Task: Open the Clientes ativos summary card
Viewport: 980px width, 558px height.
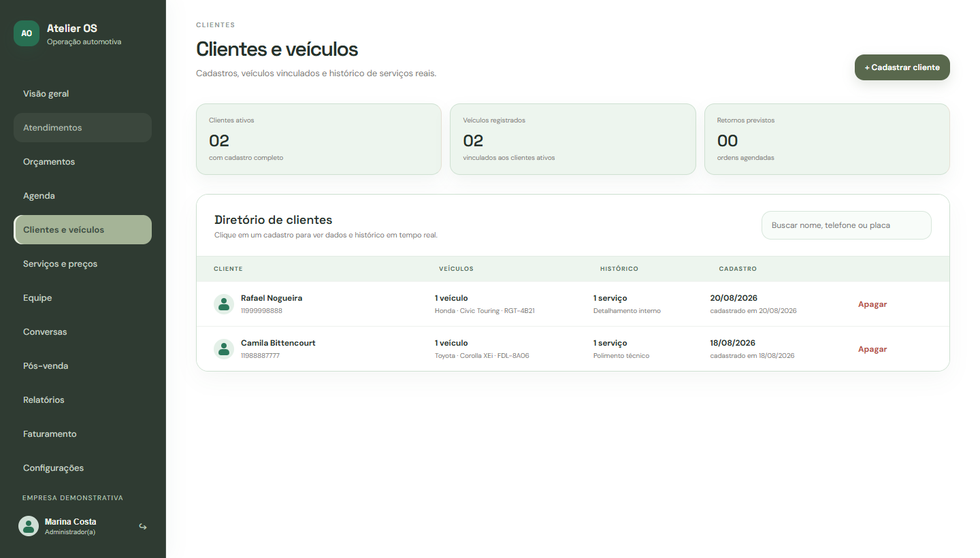Action: [x=318, y=139]
